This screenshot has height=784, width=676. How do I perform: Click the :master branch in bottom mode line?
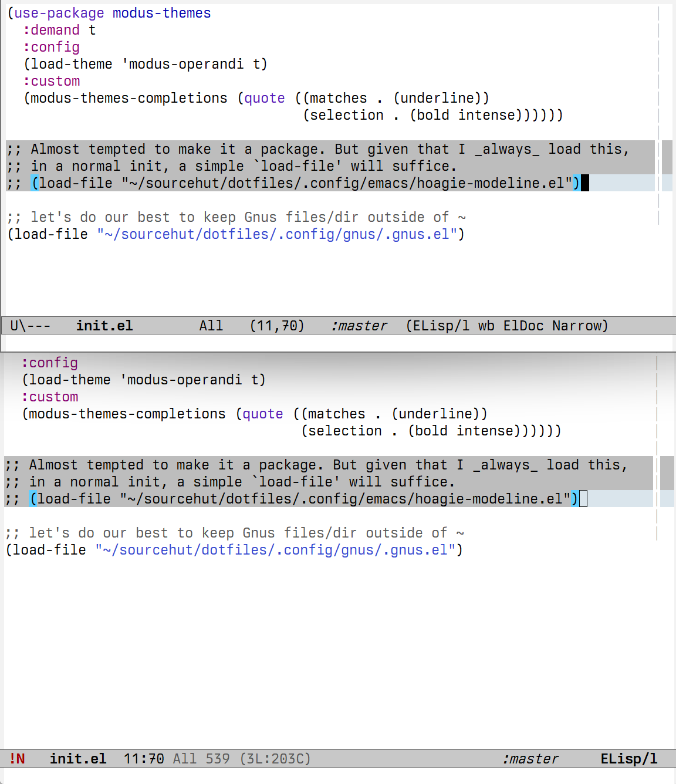[530, 759]
